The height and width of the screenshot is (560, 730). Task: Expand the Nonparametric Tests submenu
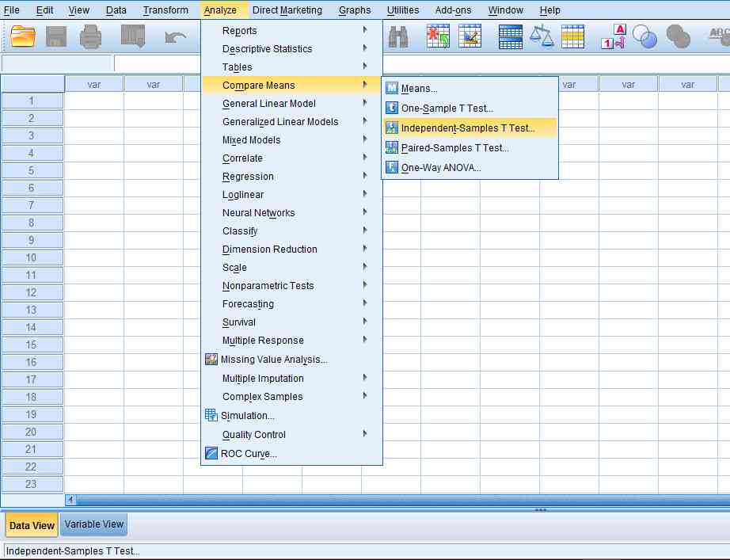coord(292,285)
